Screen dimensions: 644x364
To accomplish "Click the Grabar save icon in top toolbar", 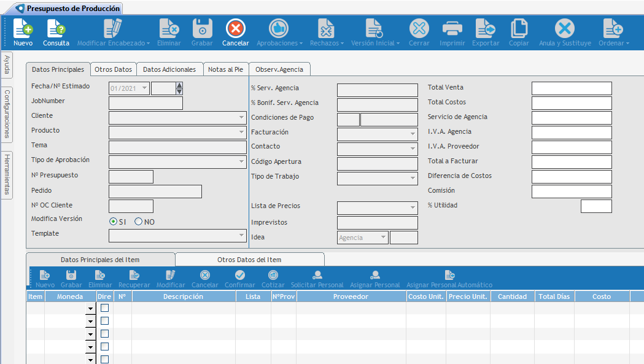I will [202, 29].
